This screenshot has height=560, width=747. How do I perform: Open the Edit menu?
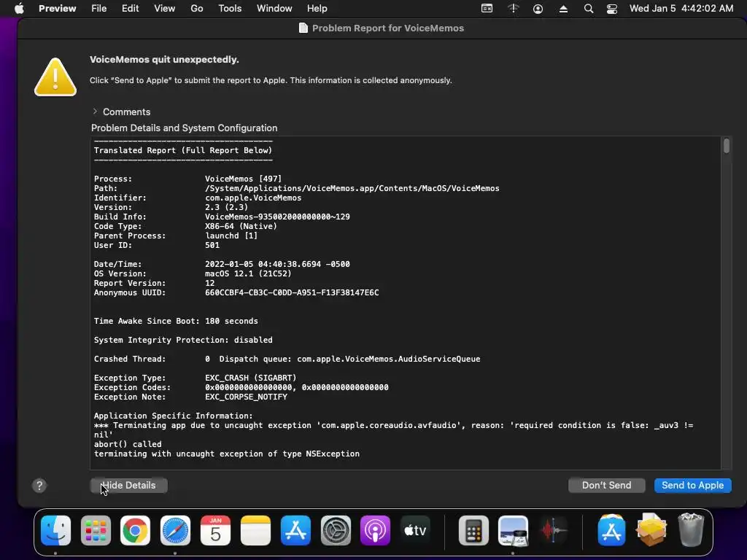click(x=130, y=9)
